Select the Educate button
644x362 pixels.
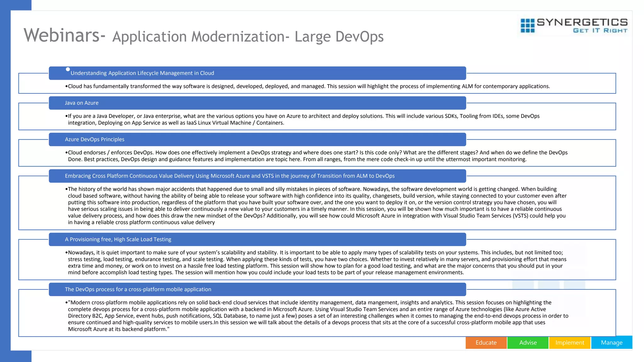[x=486, y=343]
